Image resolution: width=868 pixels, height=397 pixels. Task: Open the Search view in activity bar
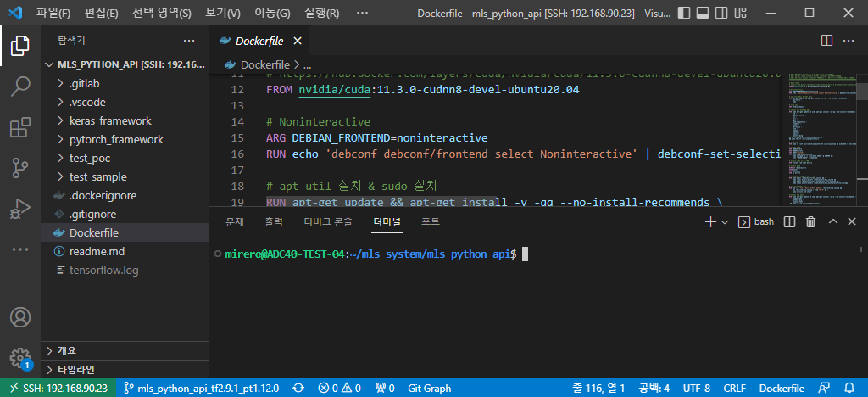pyautogui.click(x=20, y=87)
